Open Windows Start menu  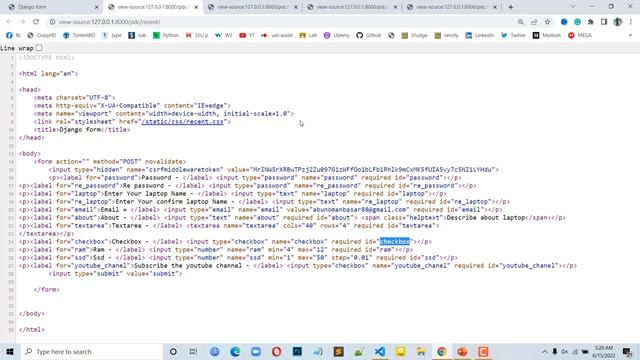[10, 351]
